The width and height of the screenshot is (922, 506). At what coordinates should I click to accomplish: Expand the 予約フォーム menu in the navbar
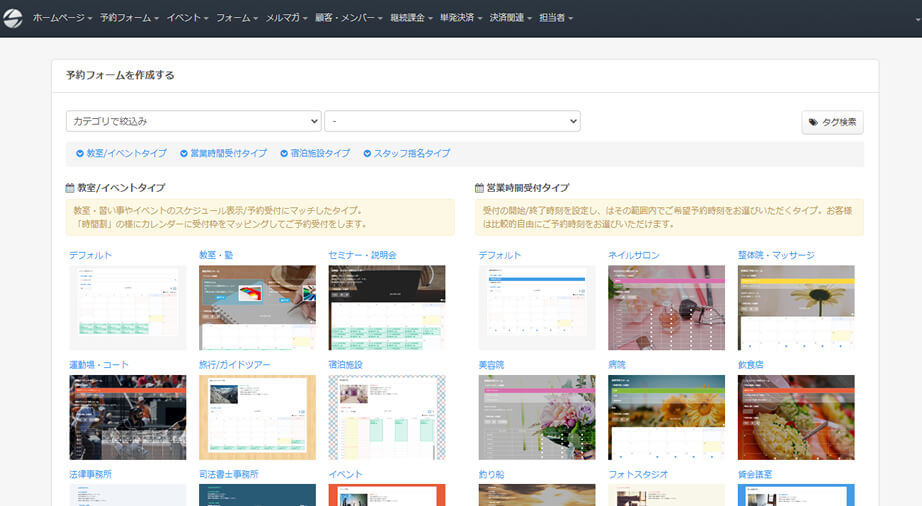[x=129, y=18]
